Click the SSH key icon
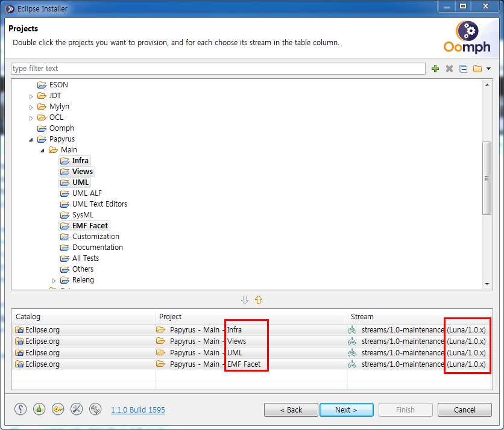The width and height of the screenshot is (504, 430). 58,409
